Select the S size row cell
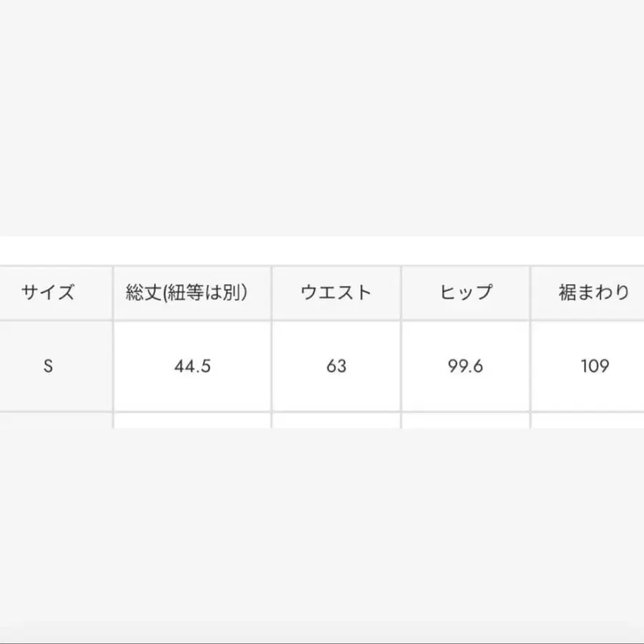 click(48, 366)
